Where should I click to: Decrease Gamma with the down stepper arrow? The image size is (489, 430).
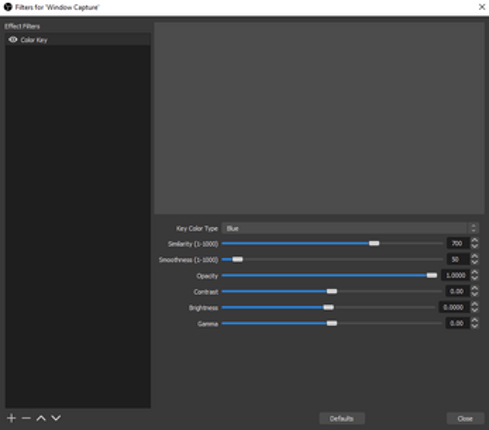[x=475, y=326]
